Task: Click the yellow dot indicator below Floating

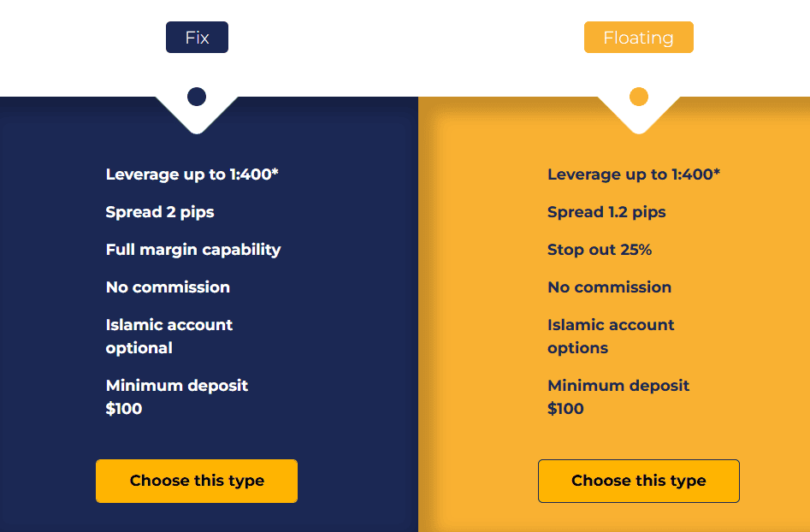Action: (638, 96)
